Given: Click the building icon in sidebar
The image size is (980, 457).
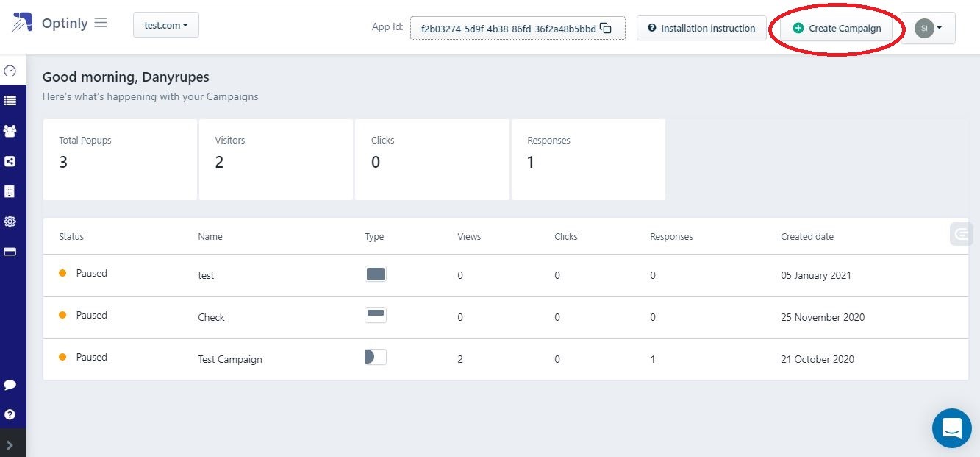Looking at the screenshot, I should click(10, 191).
